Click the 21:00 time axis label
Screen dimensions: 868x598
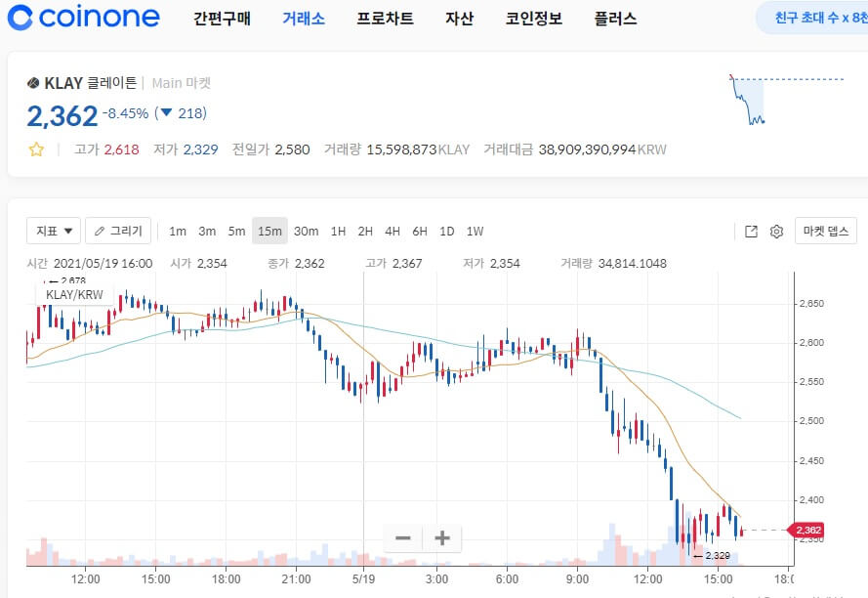[296, 579]
